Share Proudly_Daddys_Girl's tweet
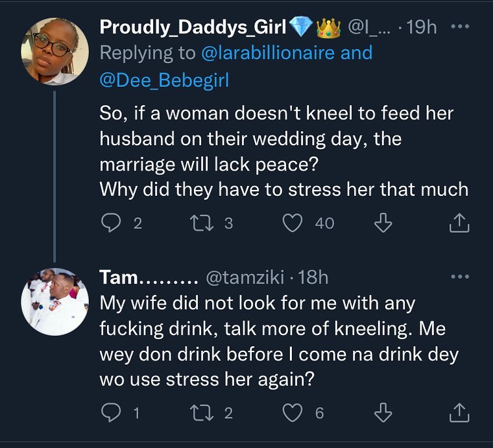The height and width of the screenshot is (448, 493). [x=459, y=223]
